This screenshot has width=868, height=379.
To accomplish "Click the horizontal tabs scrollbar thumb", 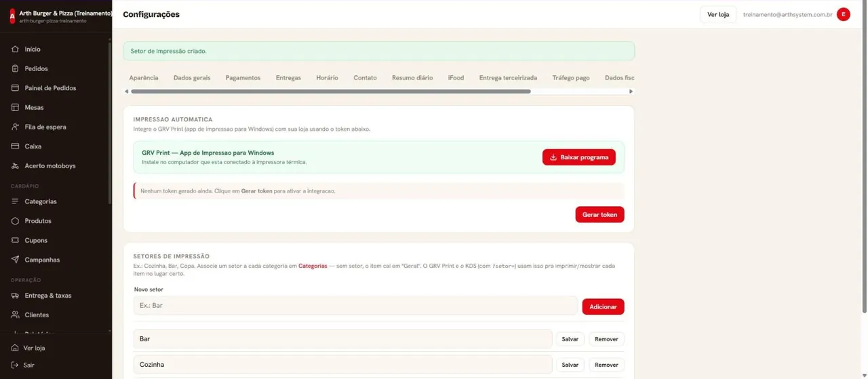I will pos(330,92).
